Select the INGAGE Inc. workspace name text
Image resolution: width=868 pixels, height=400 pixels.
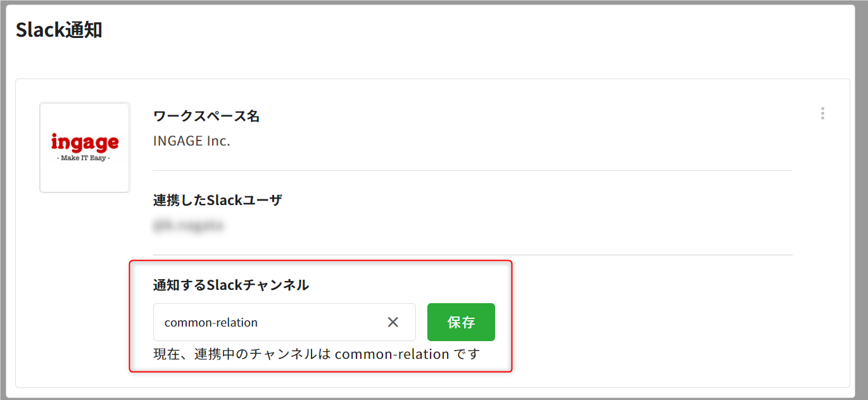click(192, 141)
